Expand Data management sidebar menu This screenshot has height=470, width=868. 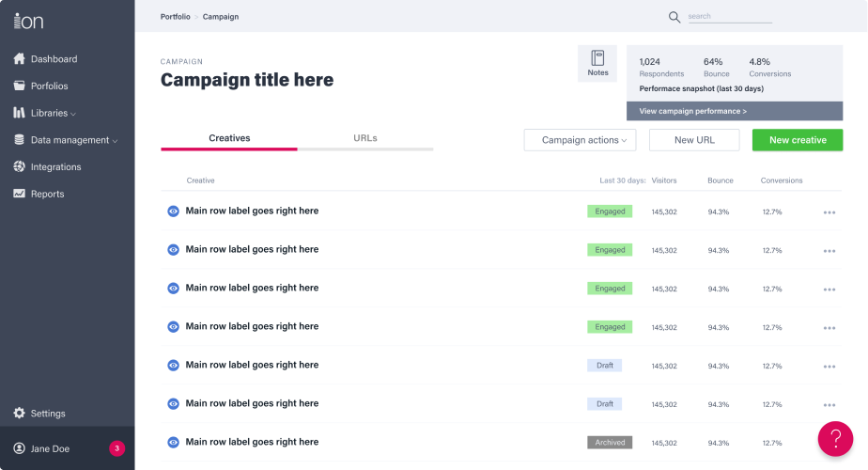[x=66, y=140]
